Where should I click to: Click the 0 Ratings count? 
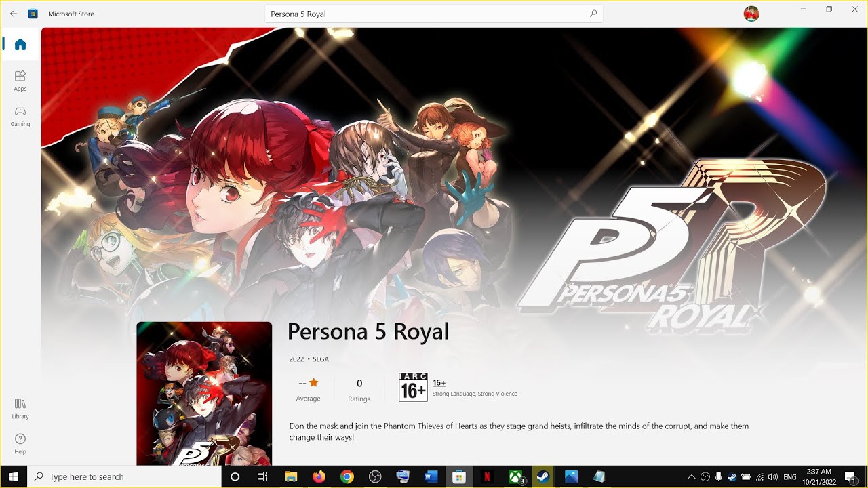[359, 390]
